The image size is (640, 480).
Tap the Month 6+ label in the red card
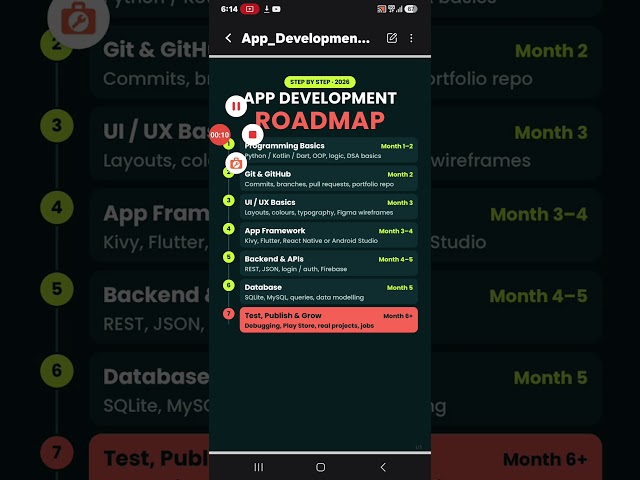click(398, 316)
